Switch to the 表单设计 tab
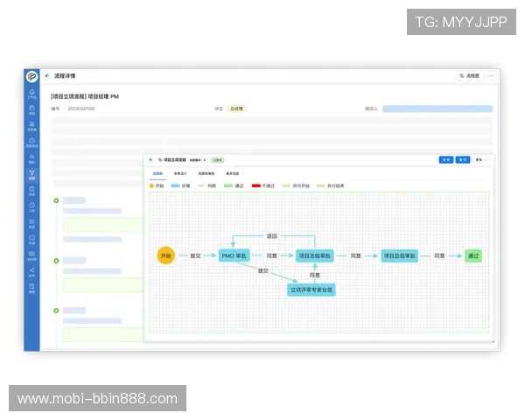Image resolution: width=525 pixels, height=420 pixels. pos(180,174)
